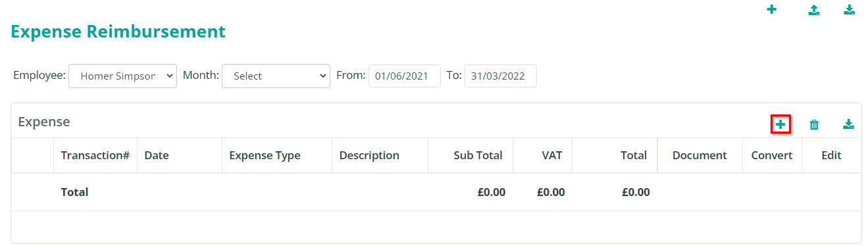Click the Convert column header
This screenshot has height=246, width=868.
point(772,155)
